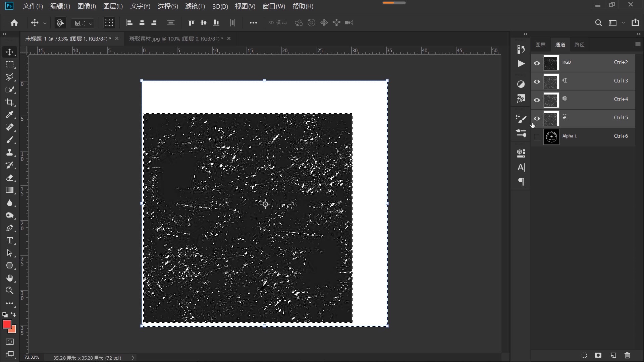Image resolution: width=644 pixels, height=362 pixels.
Task: Switch to the 图层 panel tab
Action: tap(540, 45)
